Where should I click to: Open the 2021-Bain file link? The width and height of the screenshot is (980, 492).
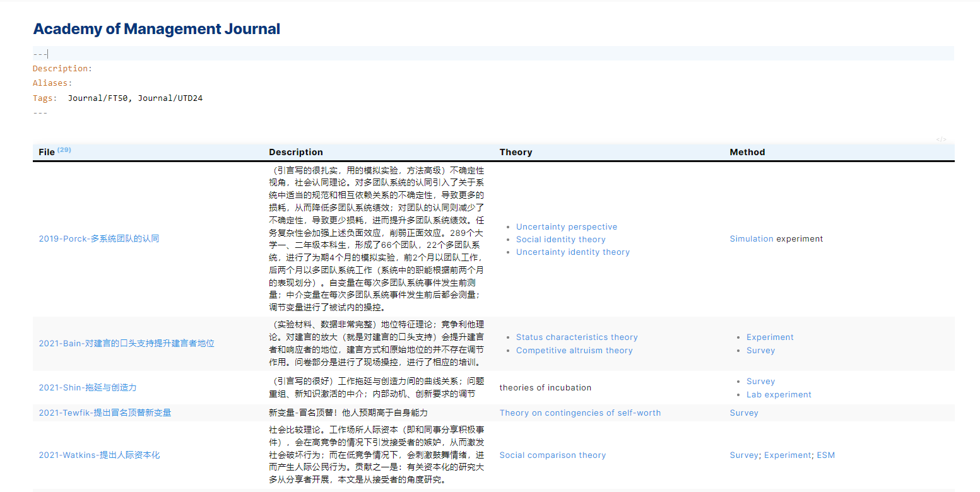click(x=126, y=343)
